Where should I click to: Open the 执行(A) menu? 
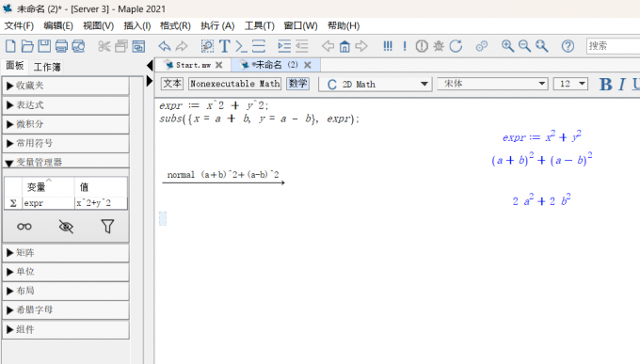[x=217, y=26]
